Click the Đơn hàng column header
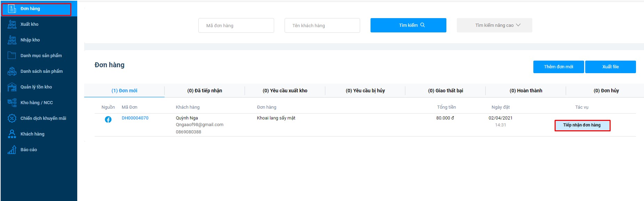Image resolution: width=644 pixels, height=201 pixels. 267,107
